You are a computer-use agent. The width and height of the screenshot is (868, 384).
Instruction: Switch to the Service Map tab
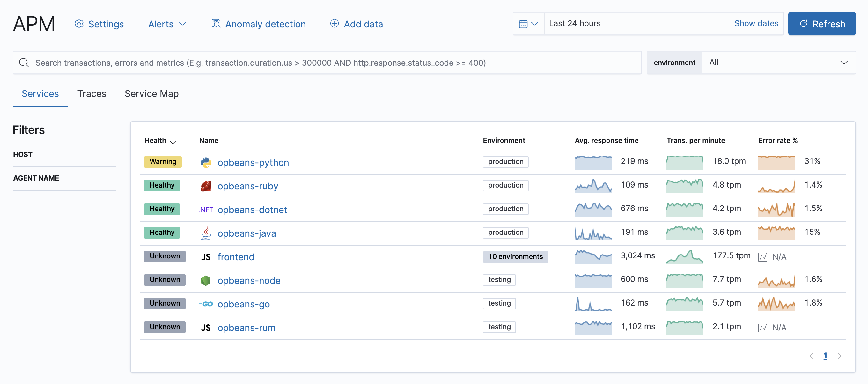tap(151, 94)
